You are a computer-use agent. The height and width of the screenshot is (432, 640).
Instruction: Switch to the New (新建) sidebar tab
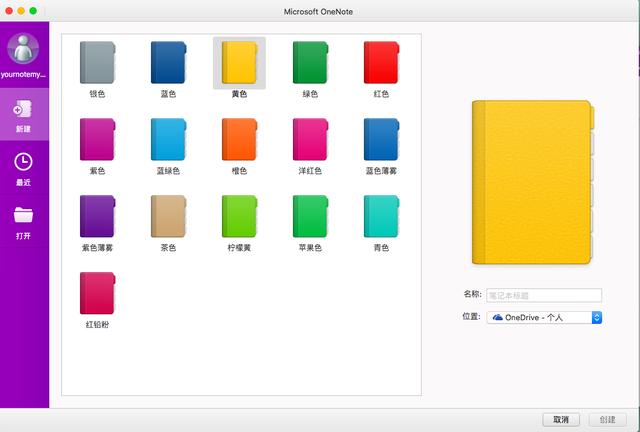[24, 115]
